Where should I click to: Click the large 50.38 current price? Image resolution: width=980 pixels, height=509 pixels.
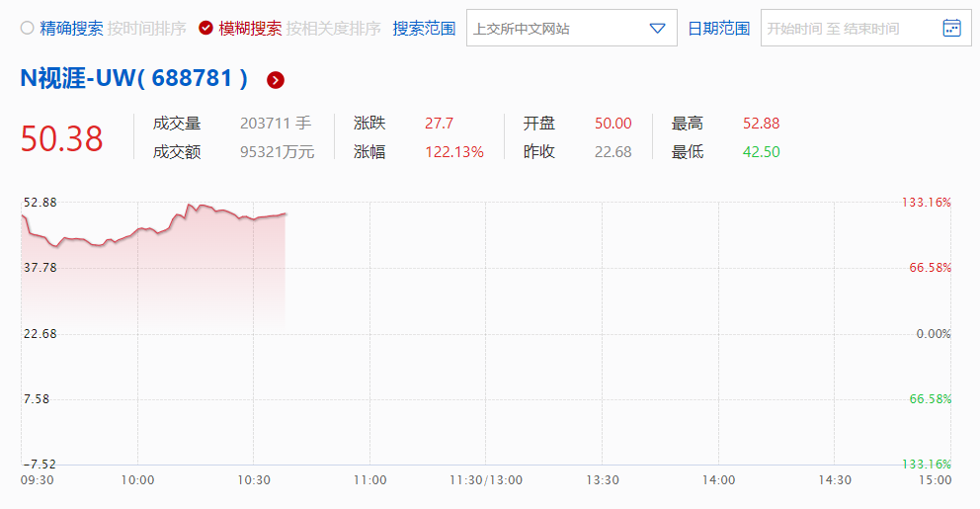tap(61, 138)
